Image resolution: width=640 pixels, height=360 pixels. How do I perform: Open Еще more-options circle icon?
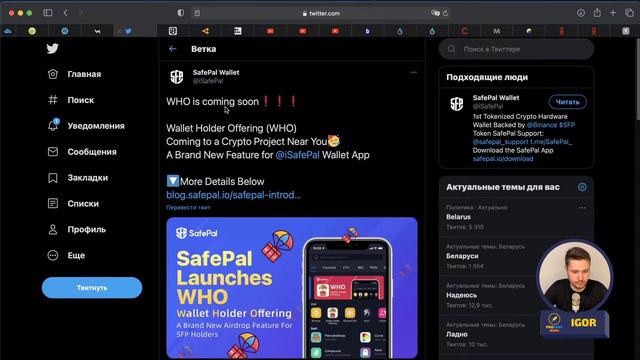click(53, 255)
